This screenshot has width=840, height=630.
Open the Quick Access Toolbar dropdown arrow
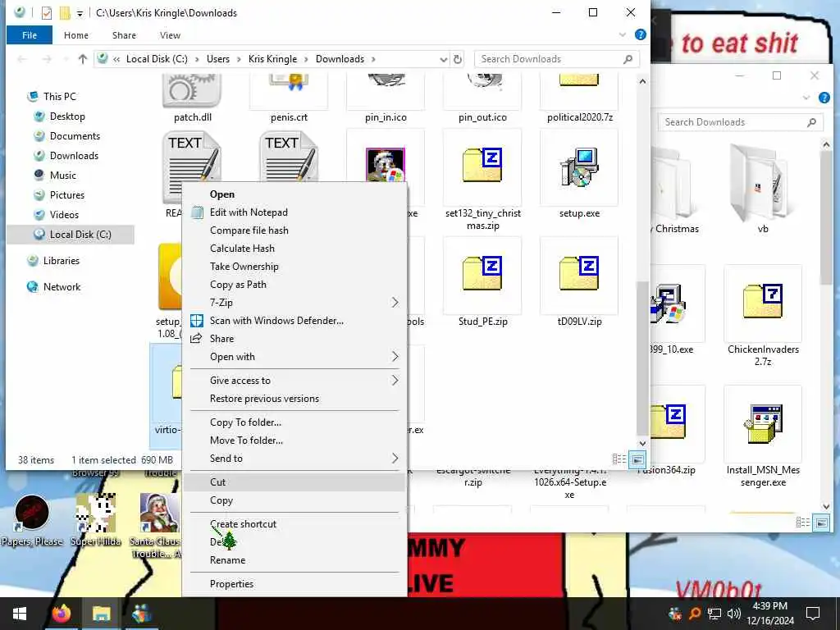pos(80,13)
